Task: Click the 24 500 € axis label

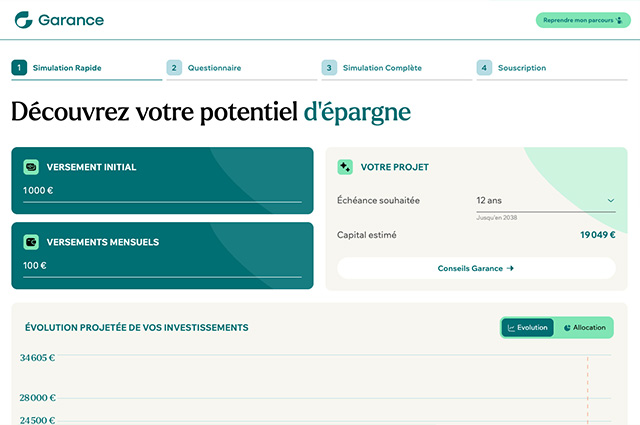Action: (38, 420)
